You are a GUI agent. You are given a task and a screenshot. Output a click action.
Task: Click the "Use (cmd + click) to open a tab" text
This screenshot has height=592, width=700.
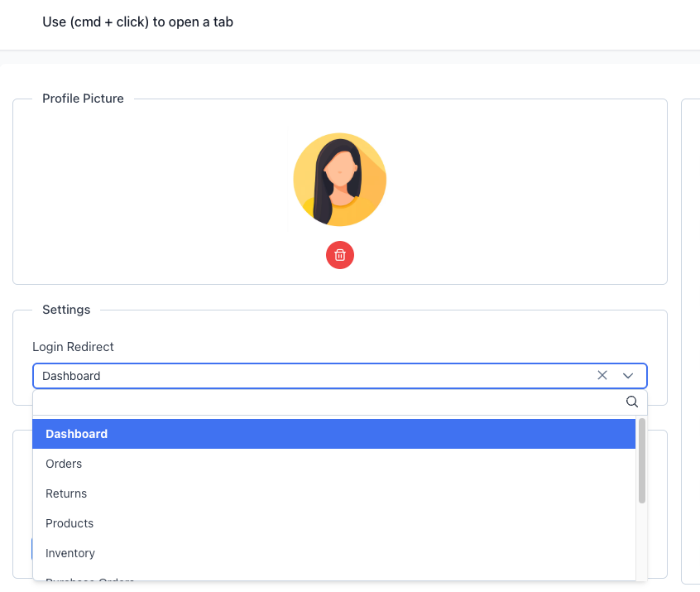[137, 22]
